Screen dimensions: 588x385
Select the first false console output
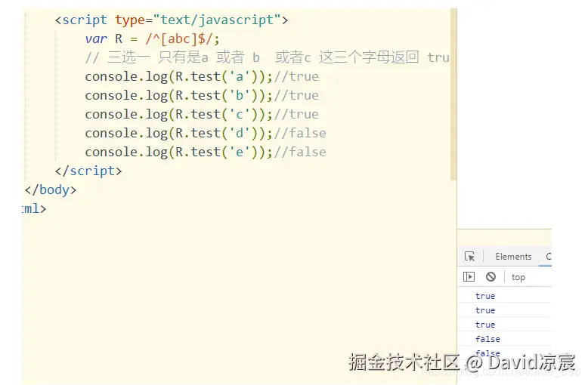click(487, 339)
